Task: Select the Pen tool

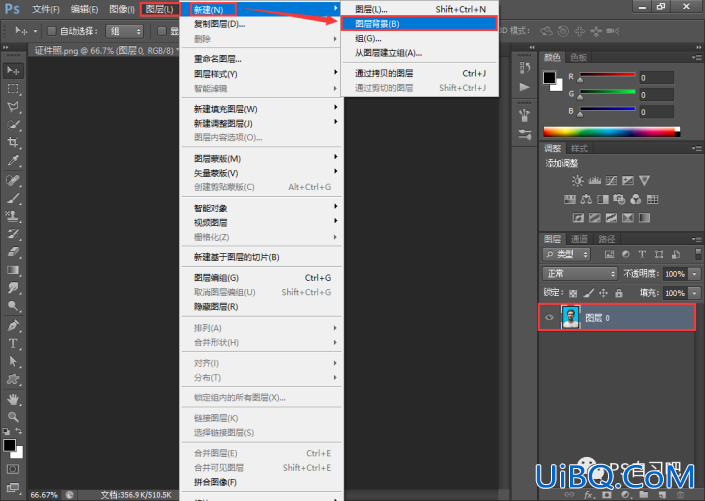Action: point(13,325)
